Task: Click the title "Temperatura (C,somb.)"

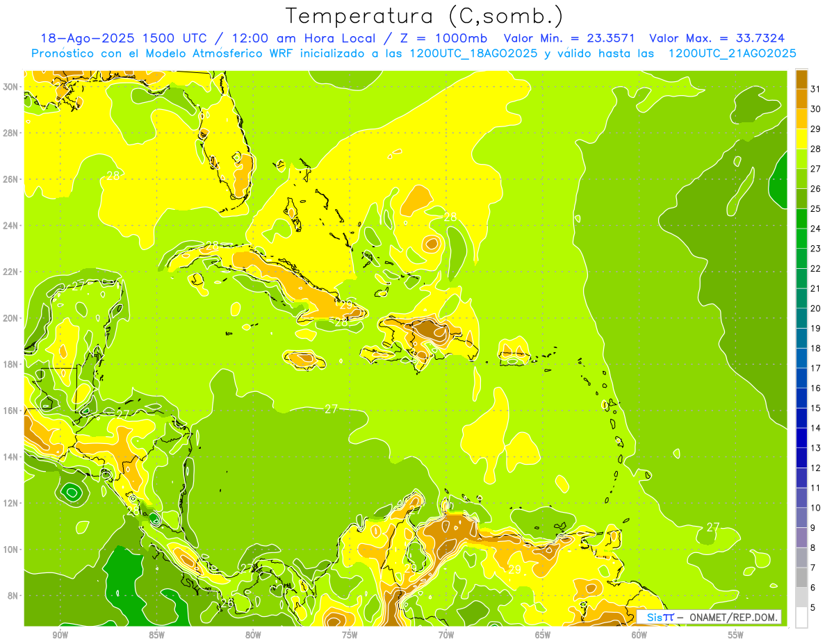Action: (x=425, y=16)
